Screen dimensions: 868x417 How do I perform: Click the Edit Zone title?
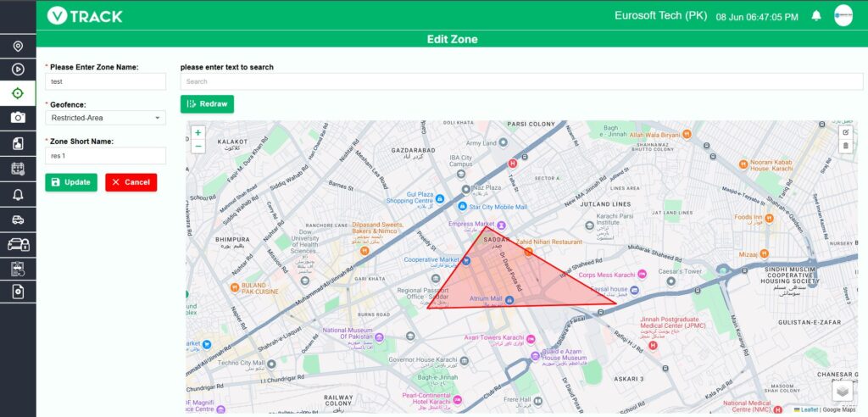coord(453,39)
